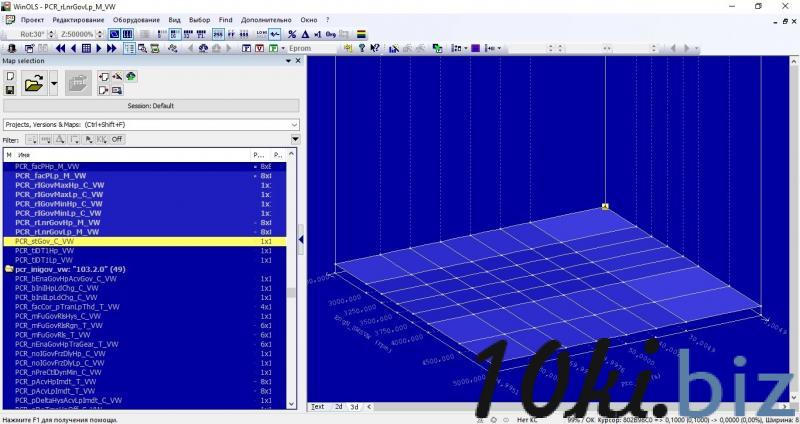Click the save floppy disk icon
This screenshot has height=424, width=800.
point(9,90)
